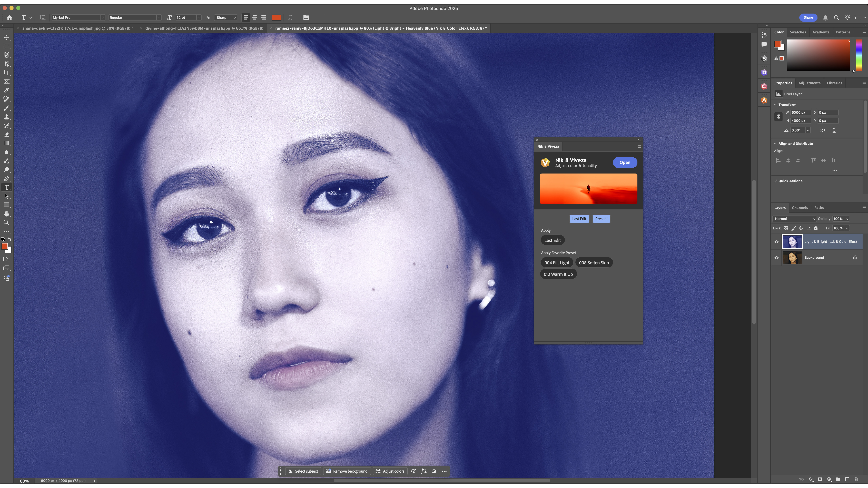Click Open in Nik 8 Viveza panel

click(x=625, y=162)
